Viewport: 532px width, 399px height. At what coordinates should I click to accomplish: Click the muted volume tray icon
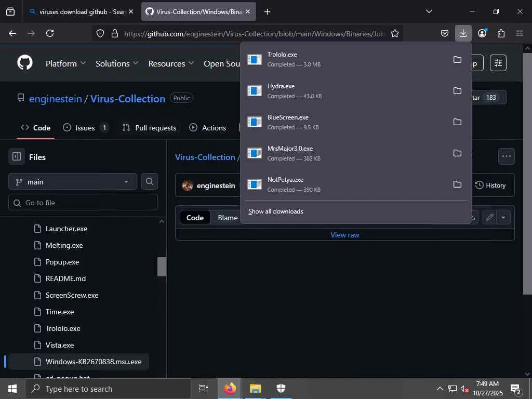(464, 389)
